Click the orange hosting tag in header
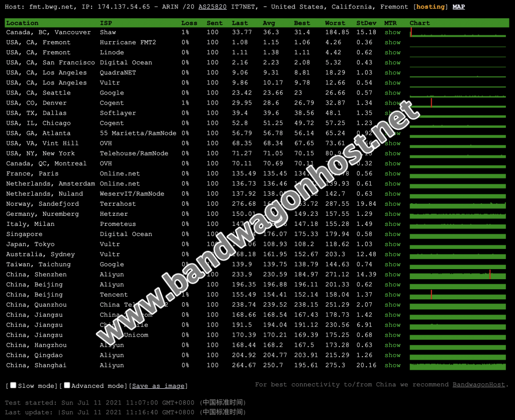 click(x=431, y=7)
